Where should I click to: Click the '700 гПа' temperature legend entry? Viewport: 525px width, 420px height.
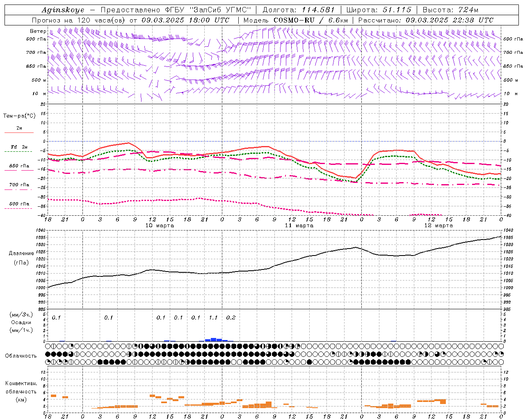19,185
